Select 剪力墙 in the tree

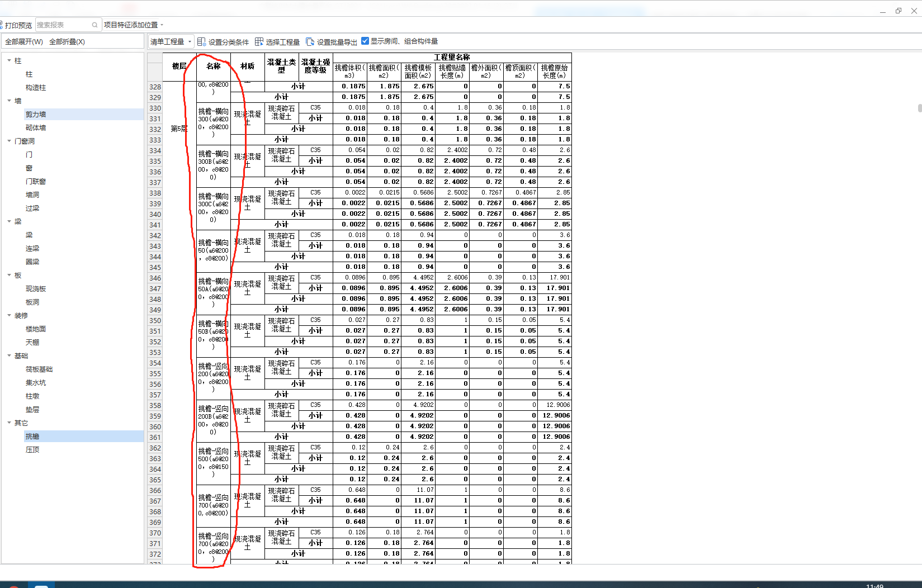[x=36, y=115]
